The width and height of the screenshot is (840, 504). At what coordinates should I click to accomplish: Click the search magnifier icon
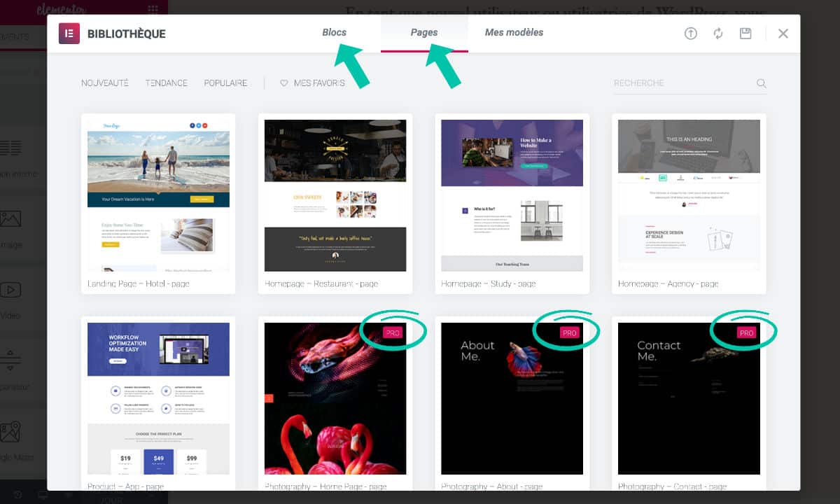click(762, 83)
